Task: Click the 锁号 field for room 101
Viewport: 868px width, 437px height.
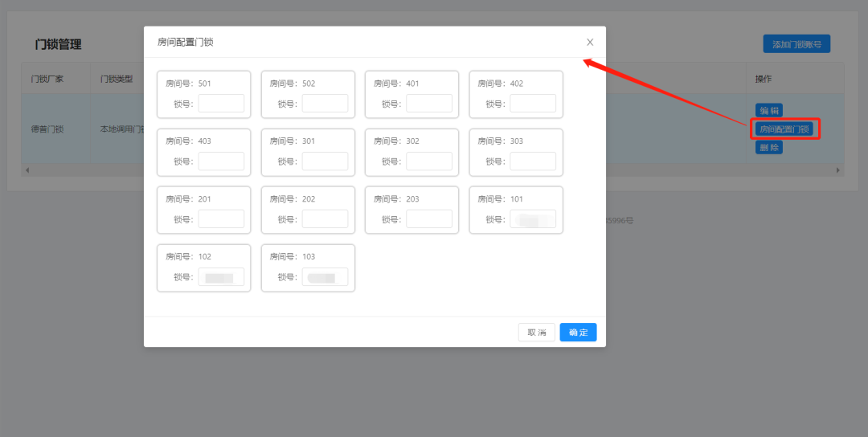Action: (x=533, y=219)
